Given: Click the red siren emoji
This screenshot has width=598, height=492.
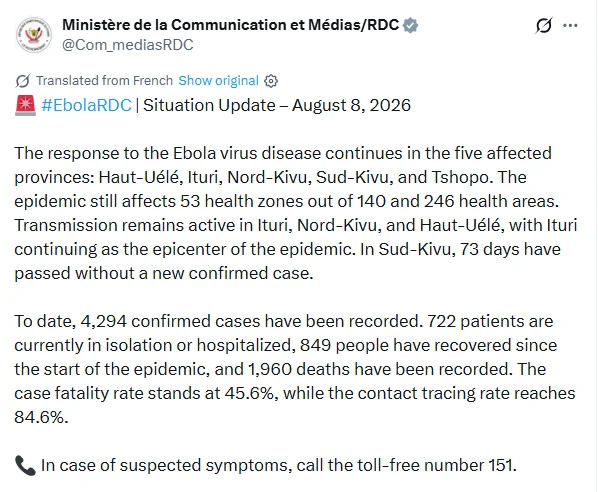Looking at the screenshot, I should (x=25, y=105).
